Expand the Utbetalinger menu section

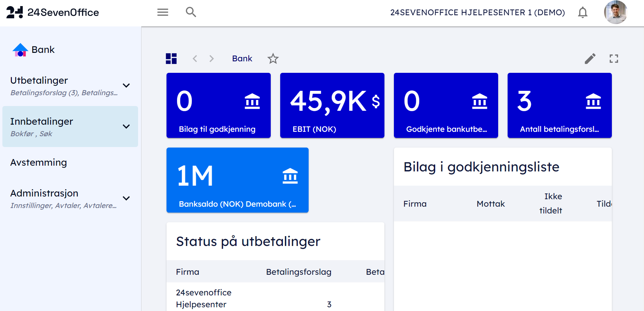pyautogui.click(x=126, y=85)
